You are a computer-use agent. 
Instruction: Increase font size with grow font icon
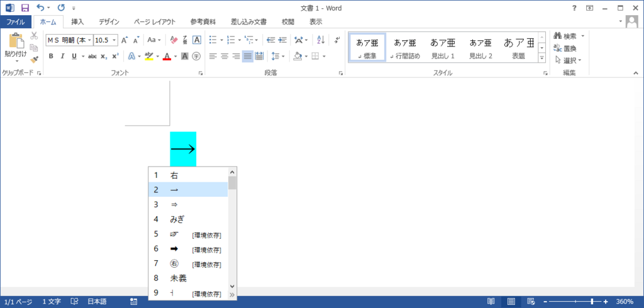[125, 40]
